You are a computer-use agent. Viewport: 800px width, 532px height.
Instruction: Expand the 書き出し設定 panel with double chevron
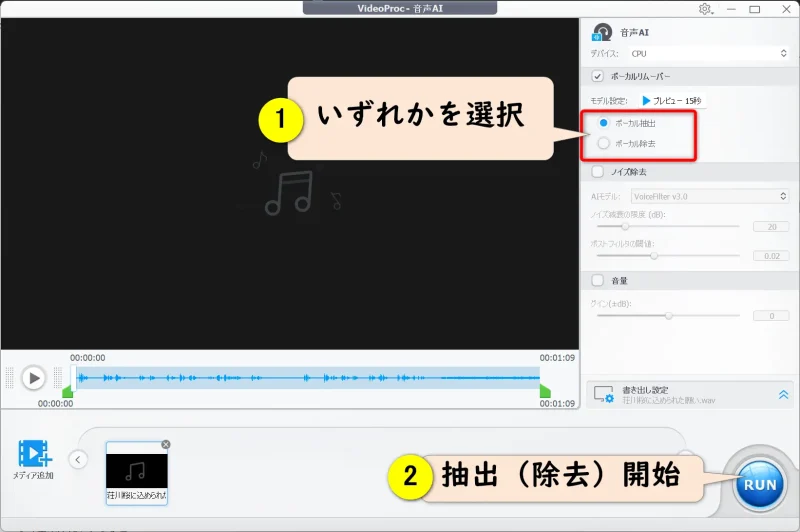[783, 394]
